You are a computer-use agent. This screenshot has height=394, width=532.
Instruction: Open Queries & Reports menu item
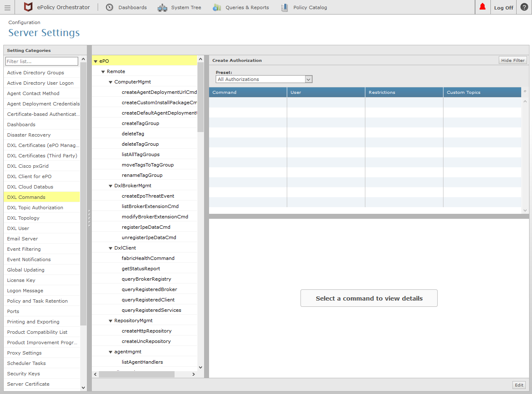click(247, 7)
